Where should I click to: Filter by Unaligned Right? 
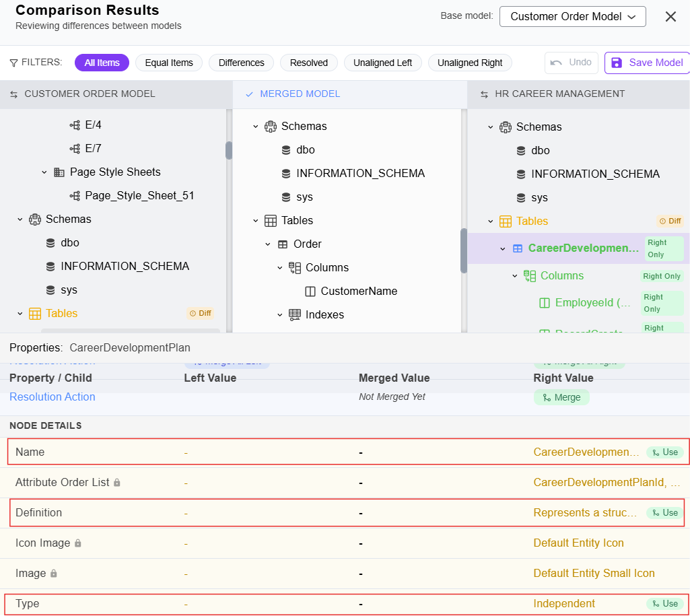[x=470, y=63]
